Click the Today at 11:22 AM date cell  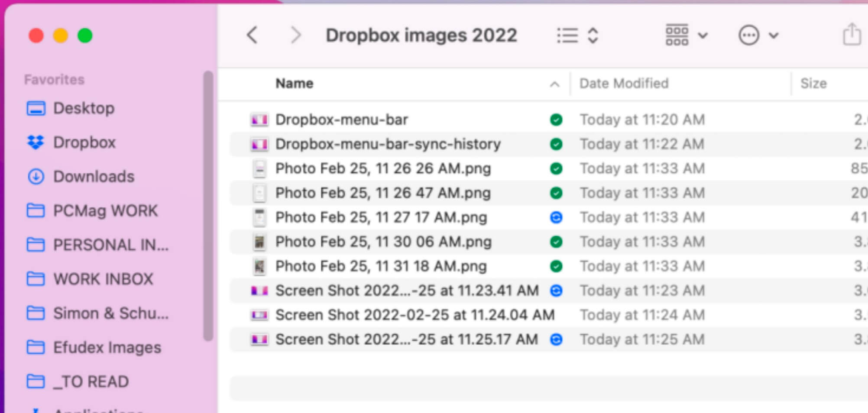(x=642, y=144)
